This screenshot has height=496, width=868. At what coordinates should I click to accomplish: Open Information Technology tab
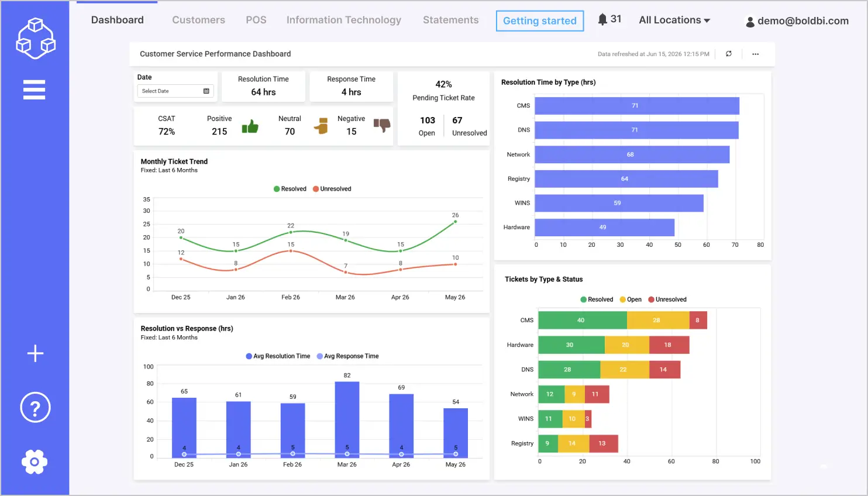click(344, 20)
